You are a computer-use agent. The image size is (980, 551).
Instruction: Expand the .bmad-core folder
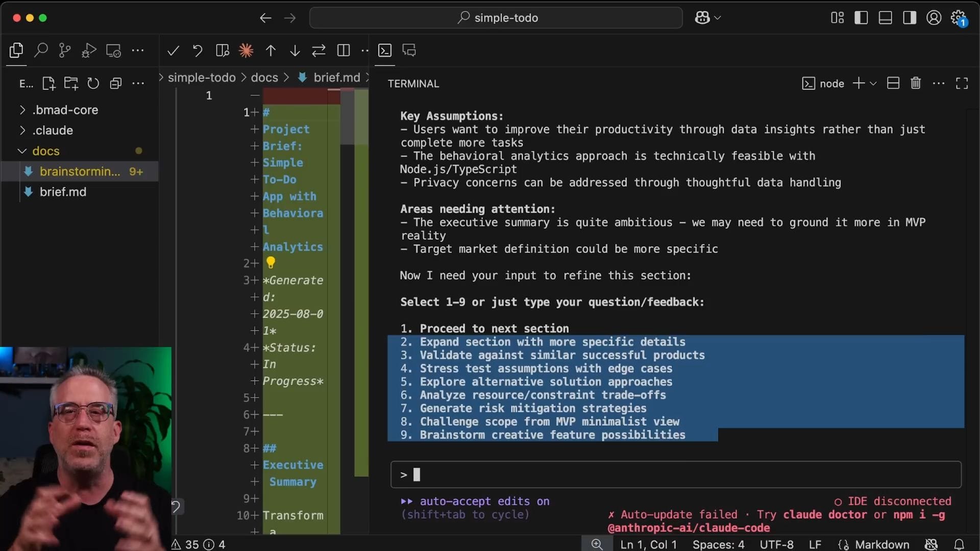tap(65, 110)
